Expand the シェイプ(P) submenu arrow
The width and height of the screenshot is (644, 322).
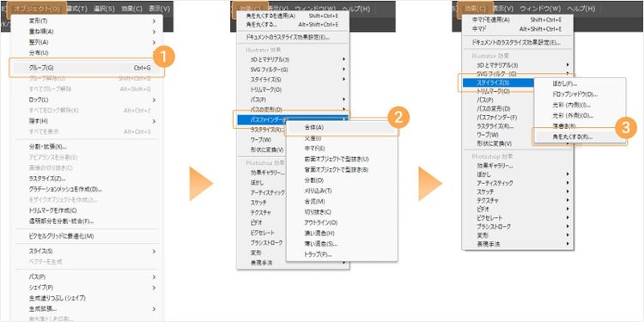(154, 288)
